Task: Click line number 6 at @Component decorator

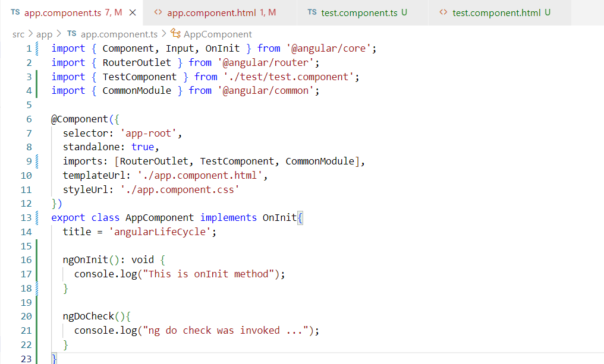Action: (29, 119)
